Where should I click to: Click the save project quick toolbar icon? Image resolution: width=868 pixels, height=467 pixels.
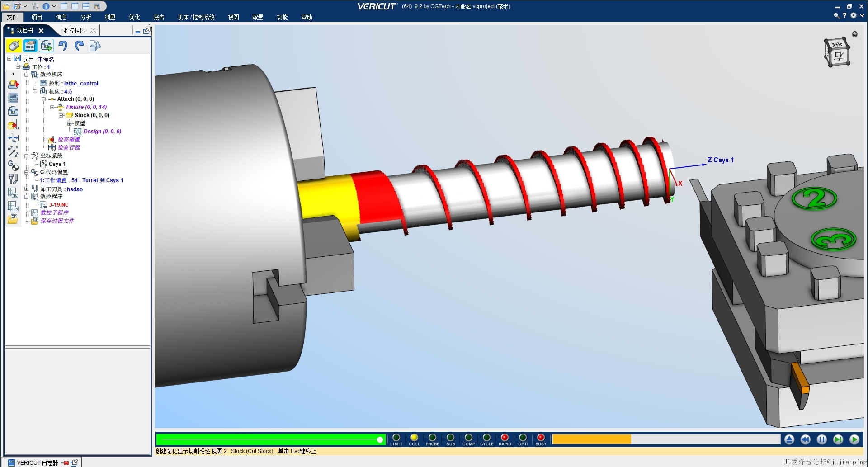pyautogui.click(x=17, y=6)
